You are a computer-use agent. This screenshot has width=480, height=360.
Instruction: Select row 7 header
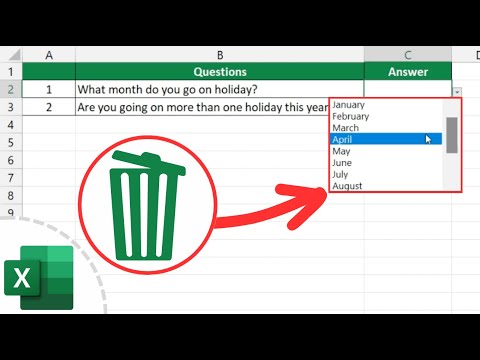coord(11,178)
